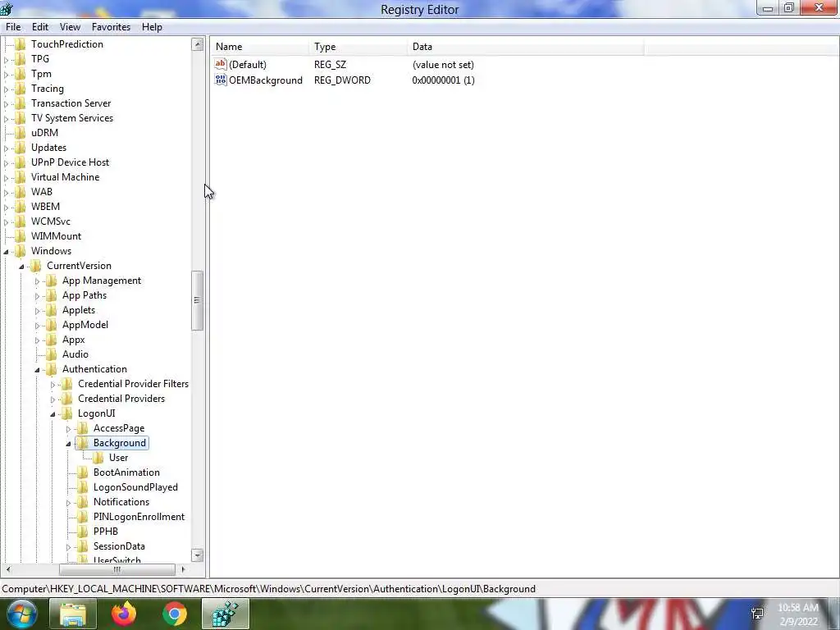Expand the Virtual Machine key
This screenshot has height=630, width=840.
point(7,178)
